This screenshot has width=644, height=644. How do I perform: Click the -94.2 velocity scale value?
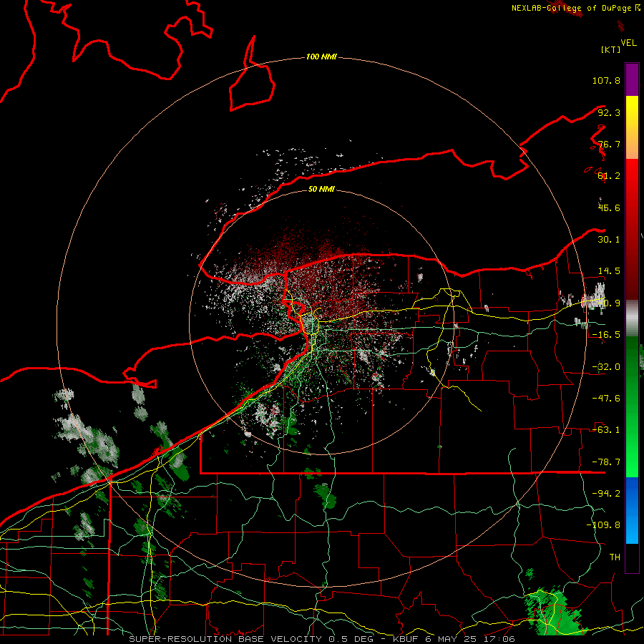point(606,493)
